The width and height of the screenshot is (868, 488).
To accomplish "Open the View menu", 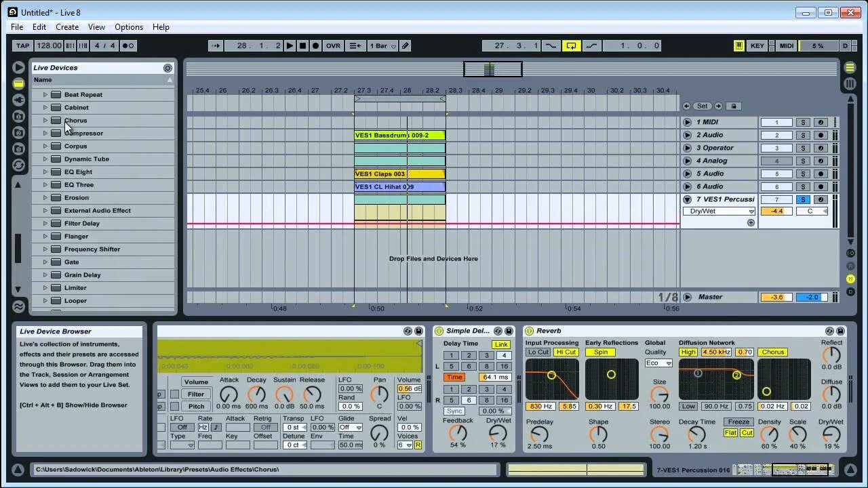I will (96, 26).
